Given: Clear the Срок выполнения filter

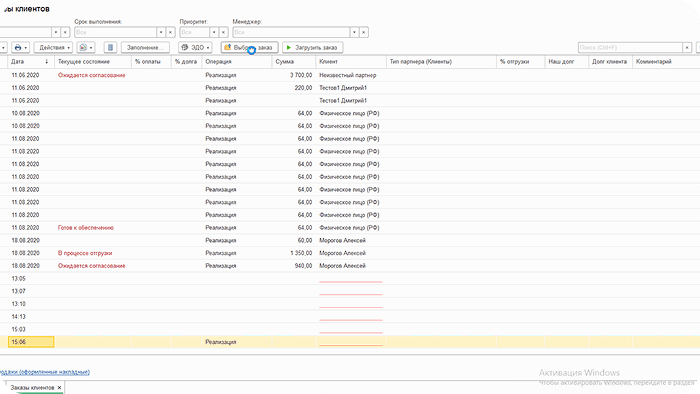Looking at the screenshot, I should tap(170, 32).
